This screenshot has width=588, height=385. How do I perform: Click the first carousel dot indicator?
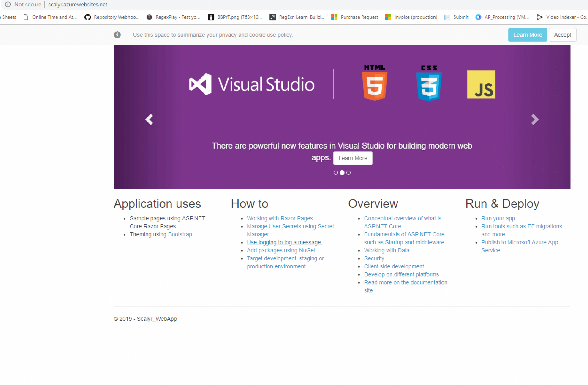[335, 173]
